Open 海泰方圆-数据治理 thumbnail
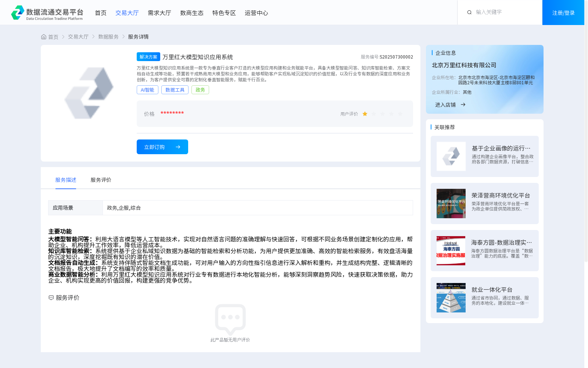The image size is (588, 368). tap(451, 251)
